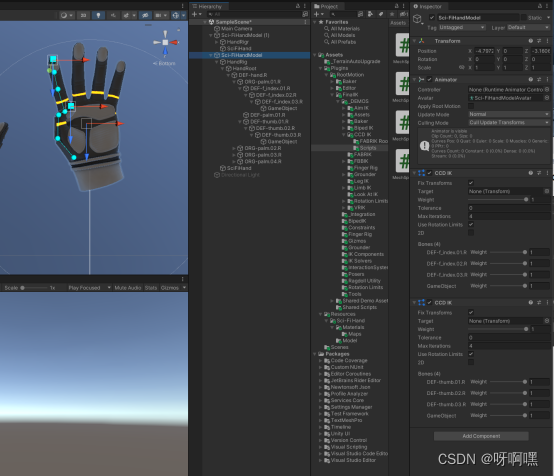Screen dimensions: 554x476
Task: Open the Layer dropdown Default
Action: (529, 28)
